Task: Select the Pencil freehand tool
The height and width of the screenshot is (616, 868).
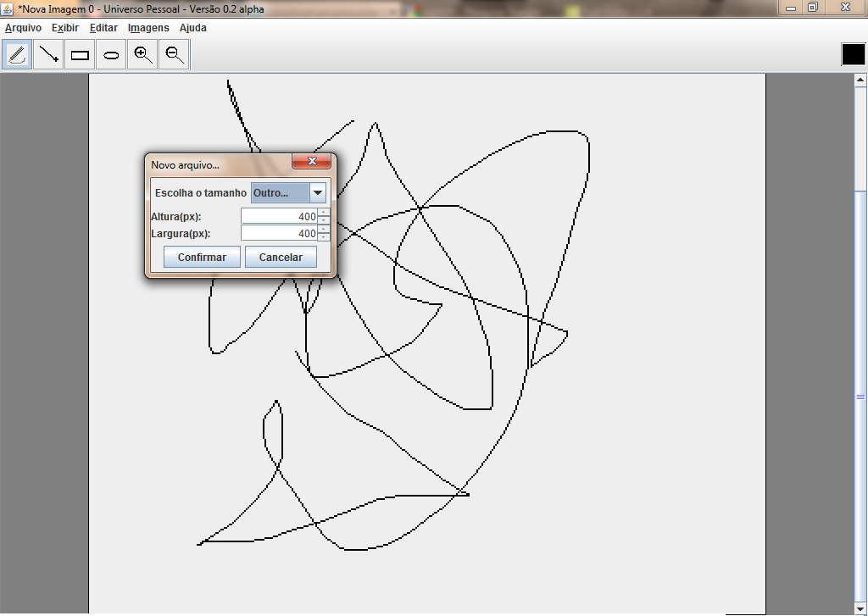Action: click(17, 55)
